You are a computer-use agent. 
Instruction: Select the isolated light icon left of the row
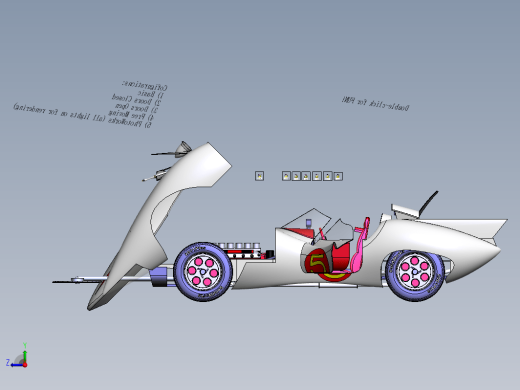[x=259, y=176]
